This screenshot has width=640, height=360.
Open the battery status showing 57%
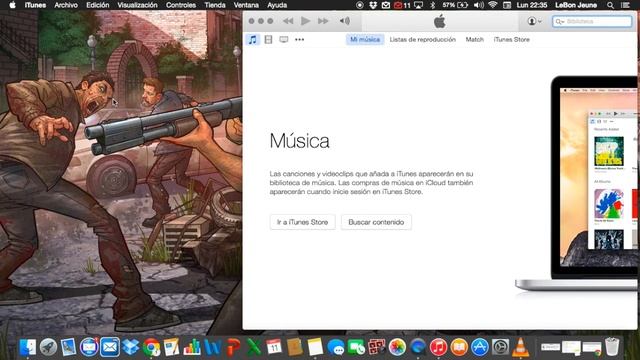455,5
